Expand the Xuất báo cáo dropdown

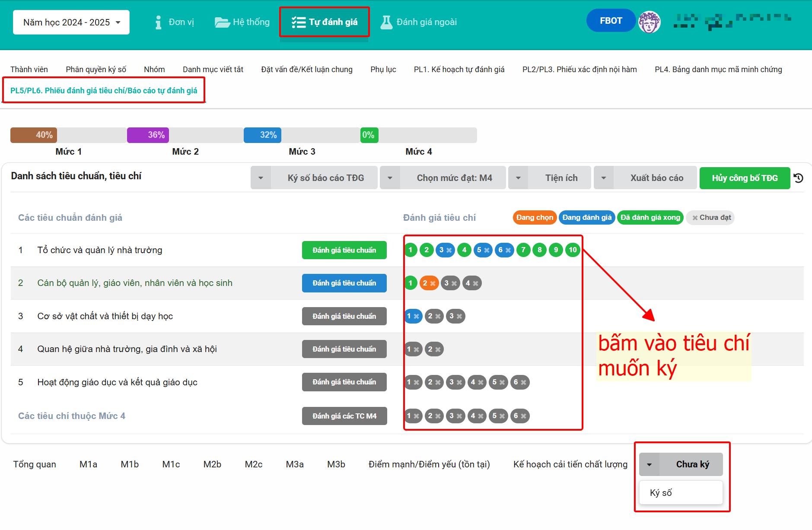[x=604, y=178]
